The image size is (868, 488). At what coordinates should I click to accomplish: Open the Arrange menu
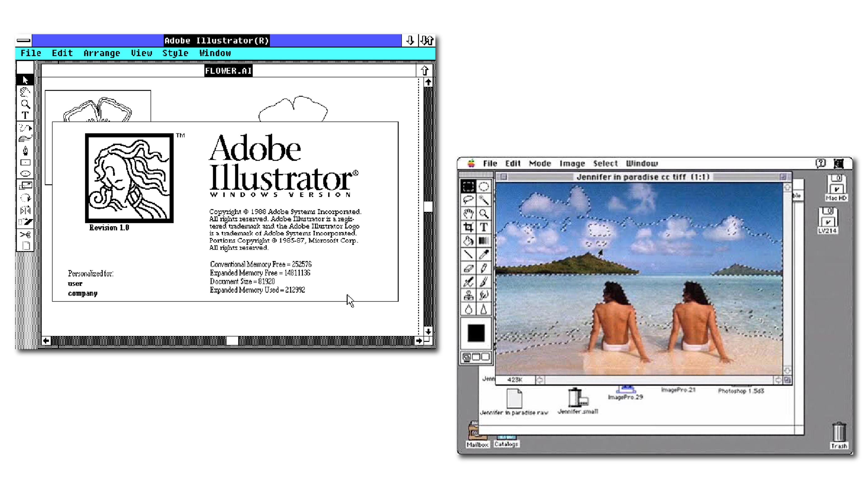coord(102,53)
